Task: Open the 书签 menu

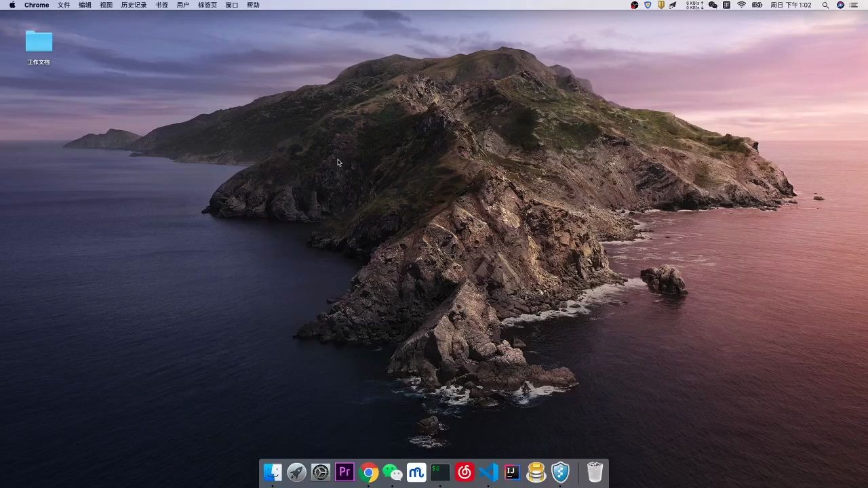Action: [x=162, y=5]
